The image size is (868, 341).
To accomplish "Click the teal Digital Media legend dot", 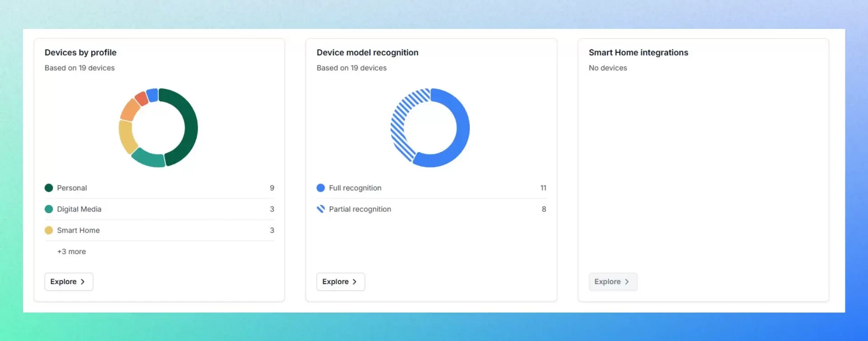I will pyautogui.click(x=49, y=209).
